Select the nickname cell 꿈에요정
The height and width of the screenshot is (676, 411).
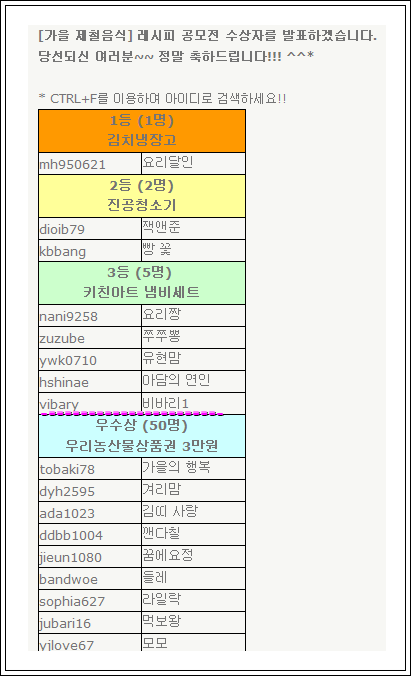(x=193, y=557)
